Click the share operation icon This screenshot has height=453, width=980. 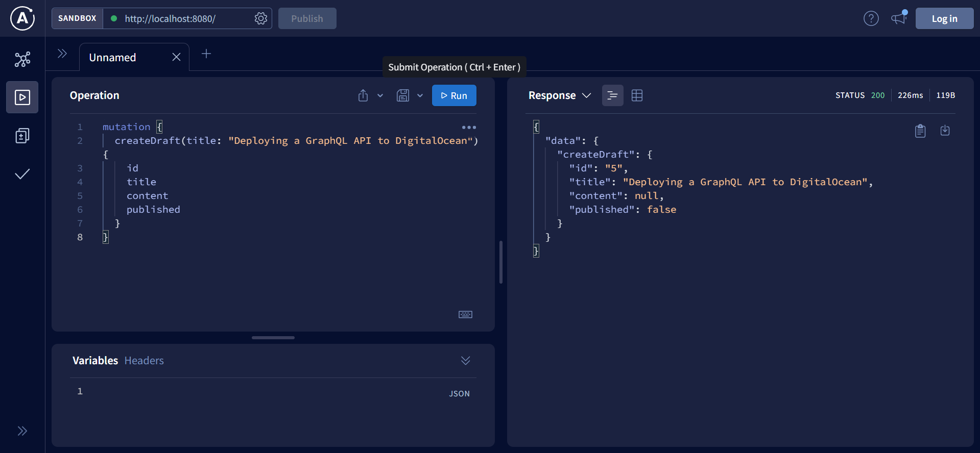[363, 95]
